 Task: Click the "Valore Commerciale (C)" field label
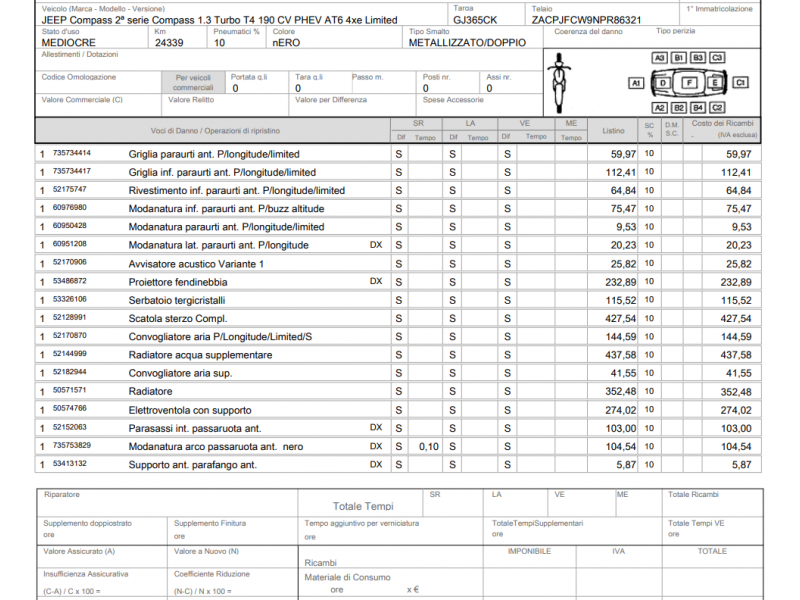click(x=82, y=99)
